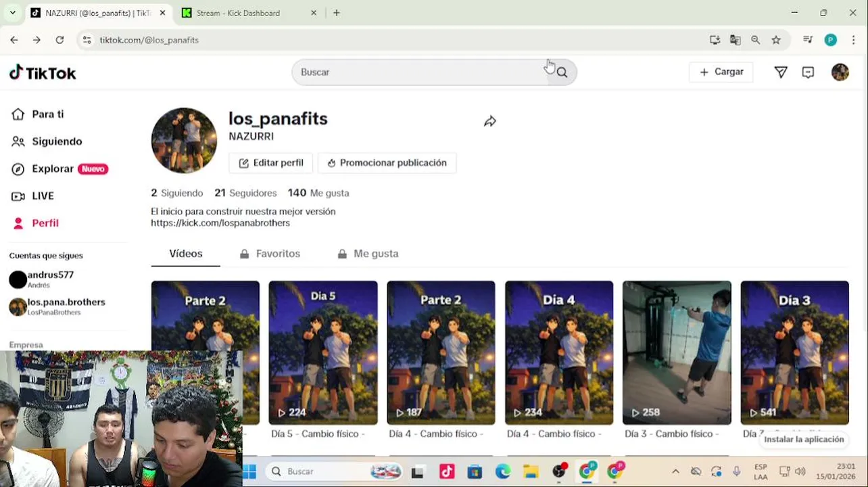Screen dimensions: 868x487
Task: Click the TikTok logo in the header
Action: click(43, 72)
